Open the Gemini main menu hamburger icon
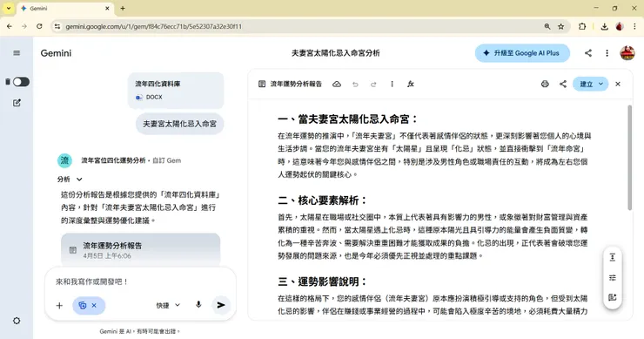This screenshot has height=339, width=644. (17, 53)
